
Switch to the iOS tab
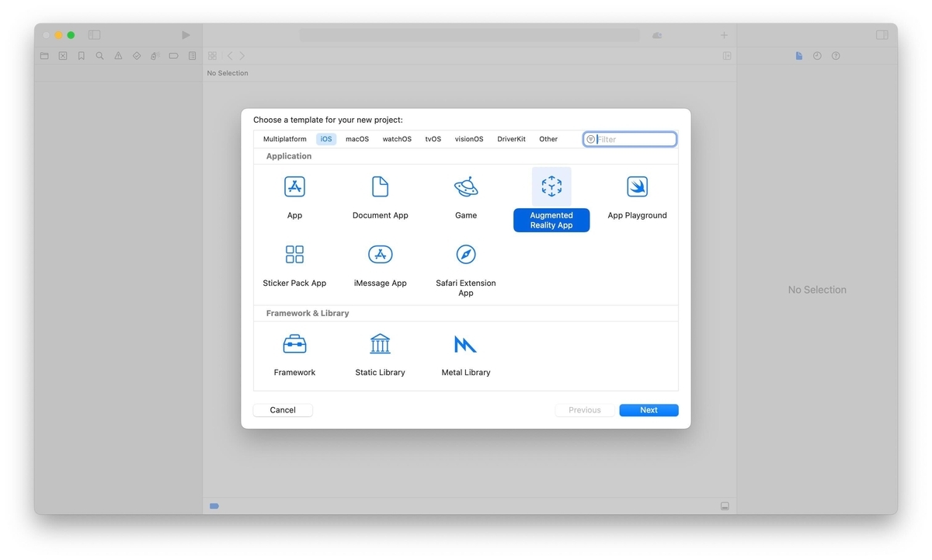click(326, 139)
